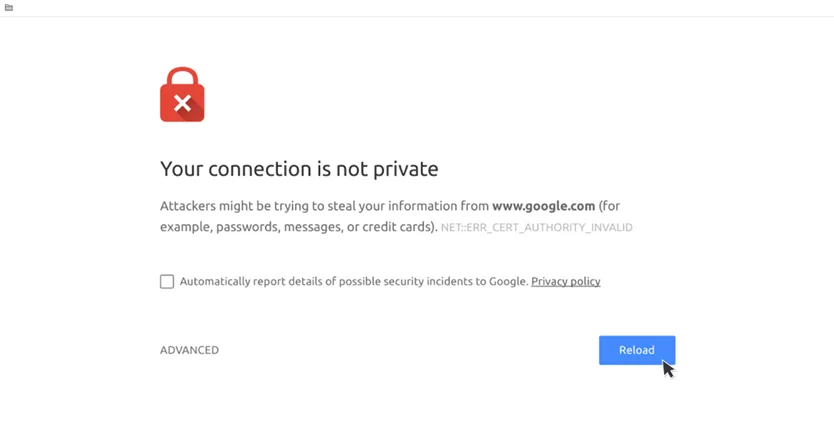Click the 'Your connection is not private' heading
This screenshot has height=421, width=834.
[299, 169]
